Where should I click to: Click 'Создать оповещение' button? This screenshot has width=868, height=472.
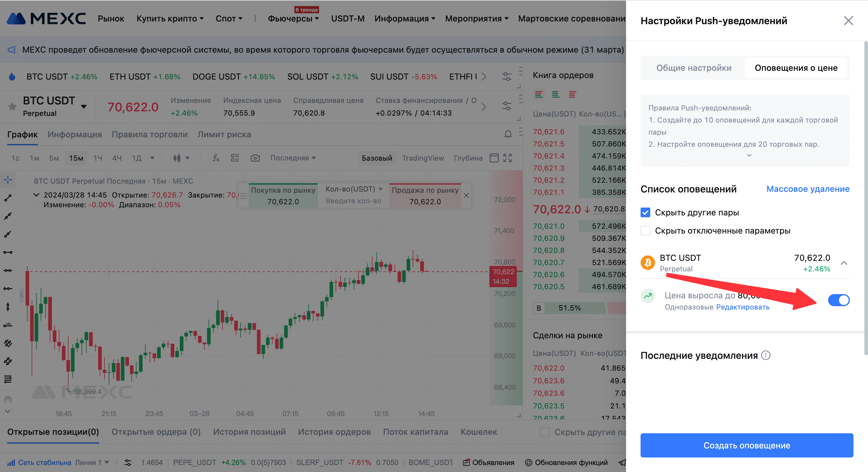point(746,445)
